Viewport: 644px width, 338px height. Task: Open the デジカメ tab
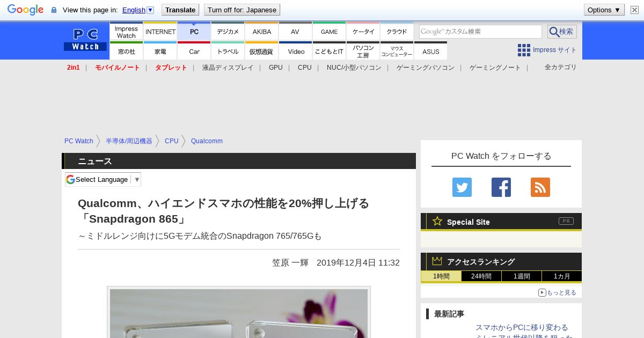coord(228,31)
